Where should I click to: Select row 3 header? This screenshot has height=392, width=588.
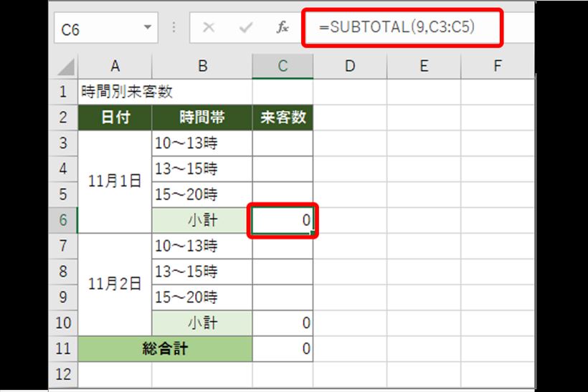tap(63, 143)
